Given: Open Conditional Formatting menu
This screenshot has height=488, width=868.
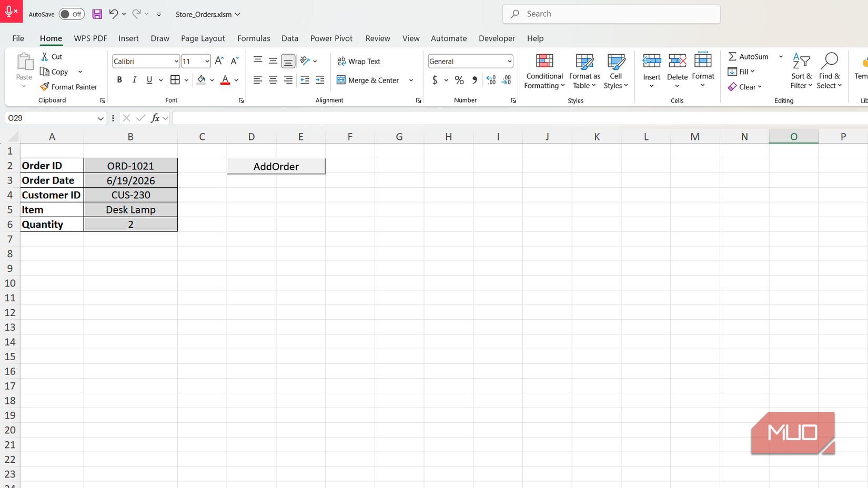Looking at the screenshot, I should tap(544, 72).
